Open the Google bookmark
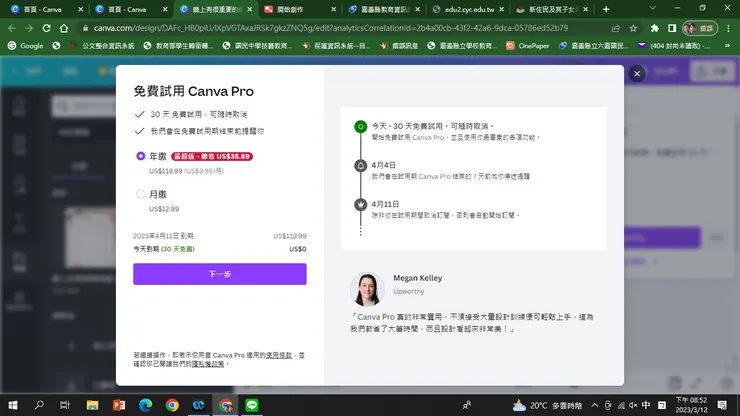The height and width of the screenshot is (416, 740). coord(25,46)
